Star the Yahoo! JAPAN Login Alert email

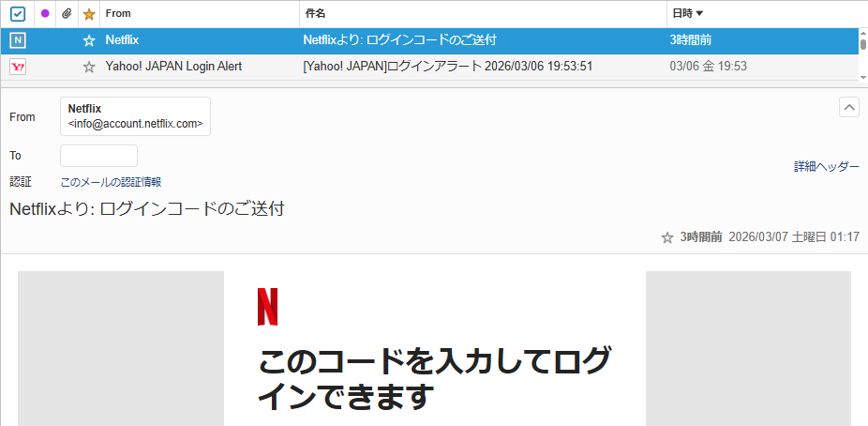click(89, 67)
